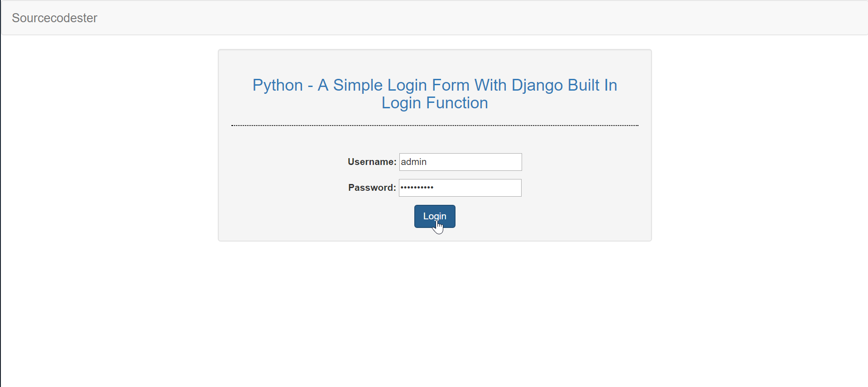The height and width of the screenshot is (387, 868).
Task: Click panel area left of Username label
Action: click(281, 162)
